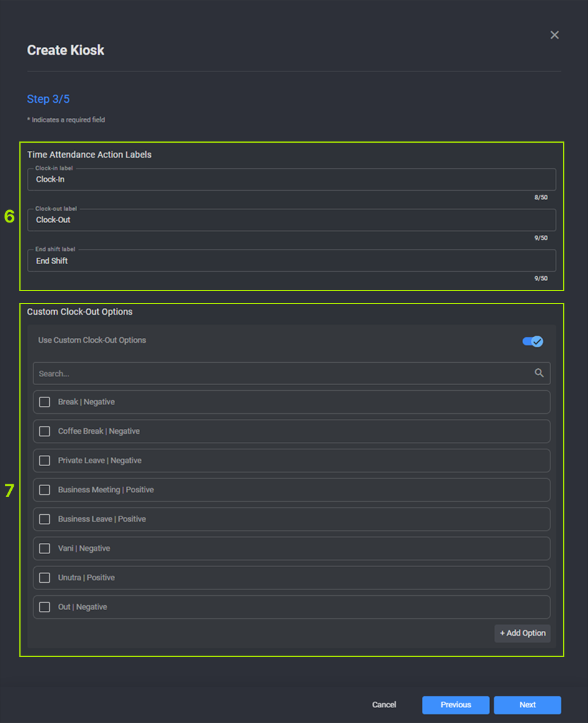The height and width of the screenshot is (723, 588).
Task: Tick the Private Leave | Negative checkbox
Action: (x=45, y=461)
